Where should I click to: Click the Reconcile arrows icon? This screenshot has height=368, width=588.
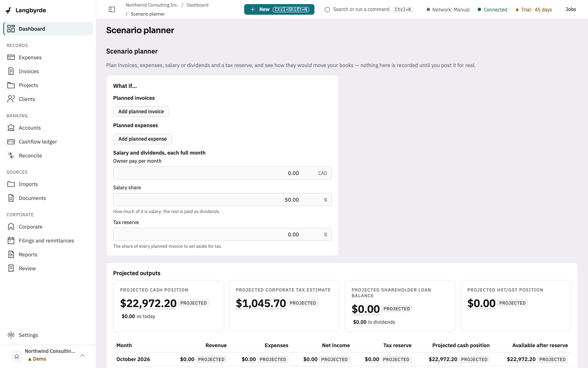11,155
